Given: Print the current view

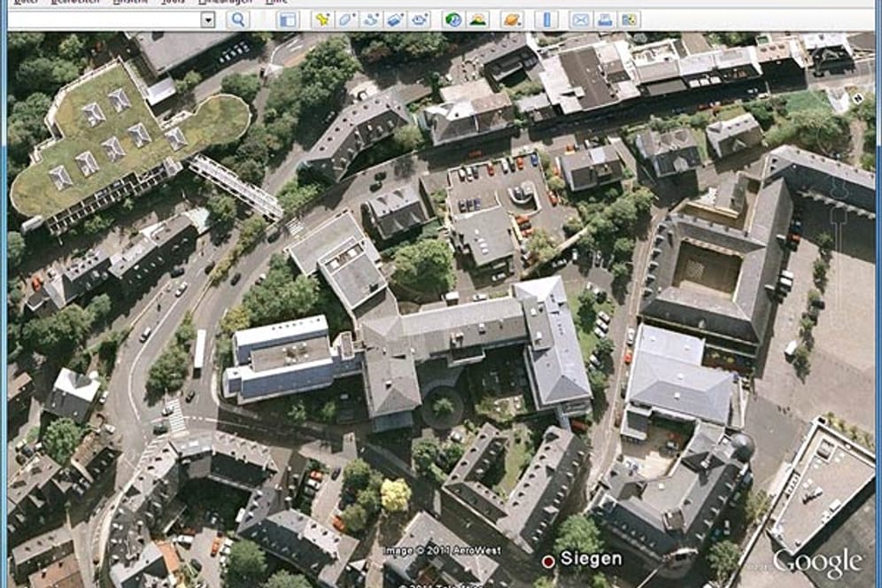Looking at the screenshot, I should 605,19.
